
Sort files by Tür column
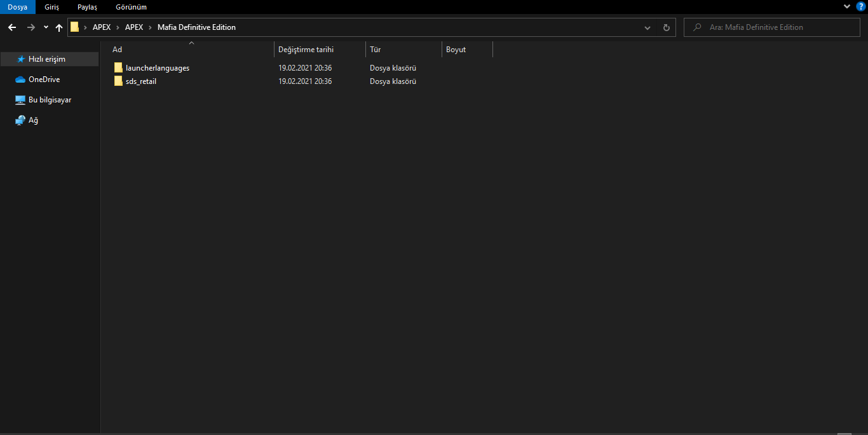click(376, 50)
